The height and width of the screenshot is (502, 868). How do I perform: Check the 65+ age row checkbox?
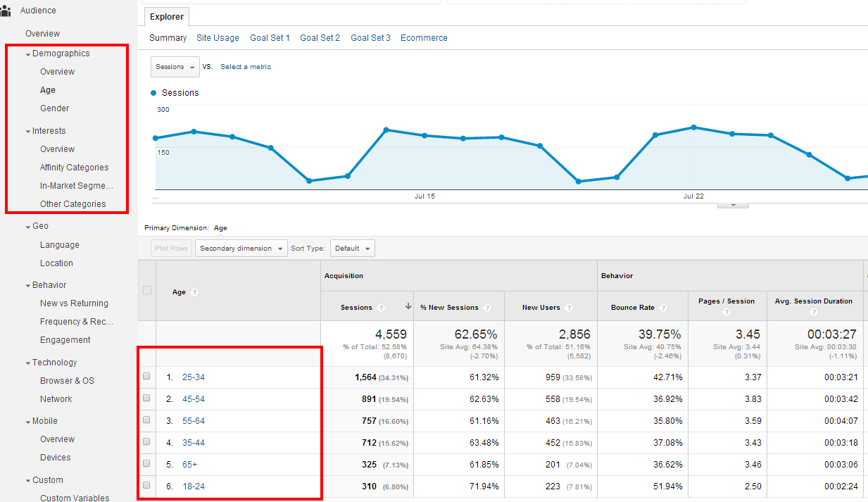coord(146,464)
